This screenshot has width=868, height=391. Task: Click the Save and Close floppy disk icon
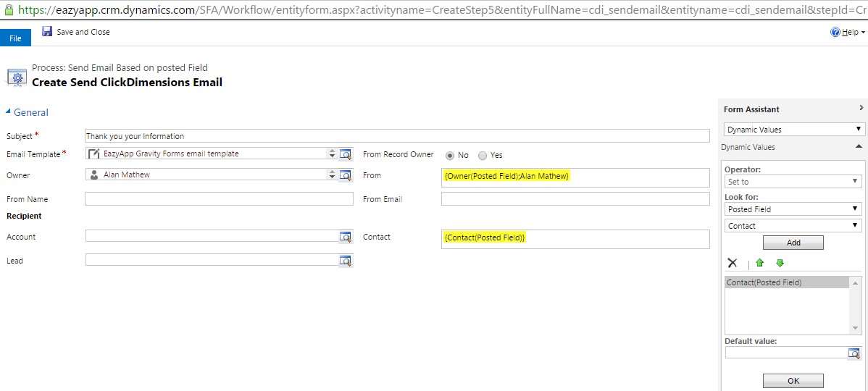48,32
